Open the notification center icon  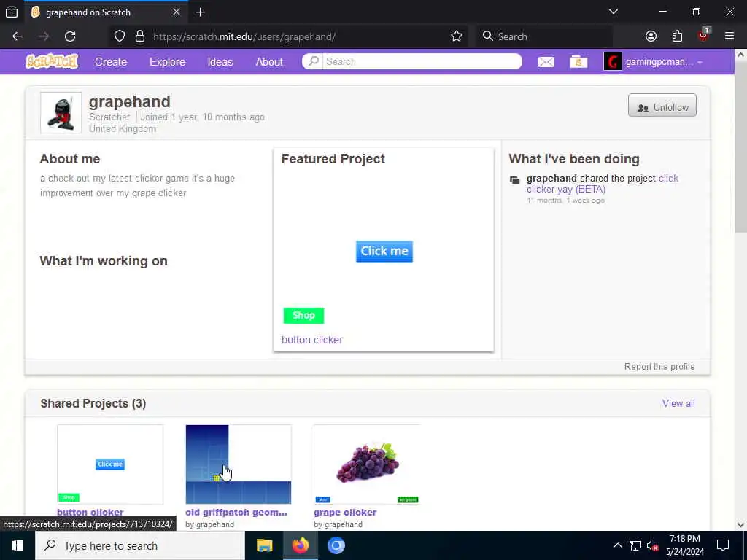723,545
